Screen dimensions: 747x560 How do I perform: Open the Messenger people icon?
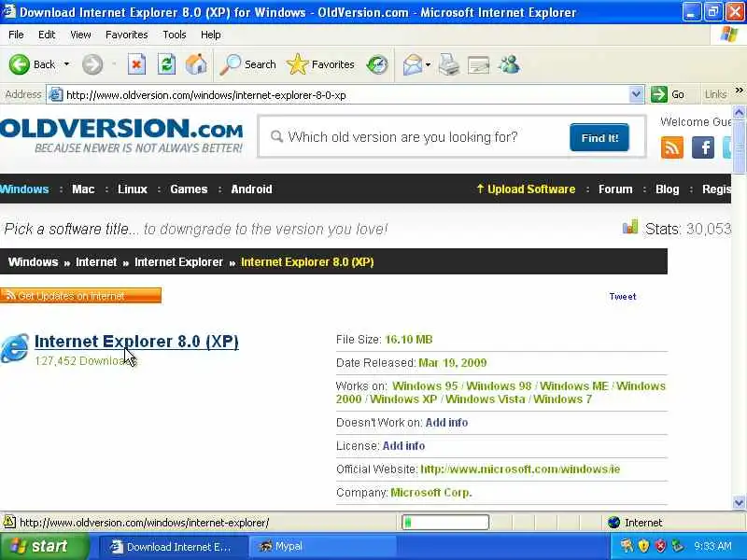509,64
